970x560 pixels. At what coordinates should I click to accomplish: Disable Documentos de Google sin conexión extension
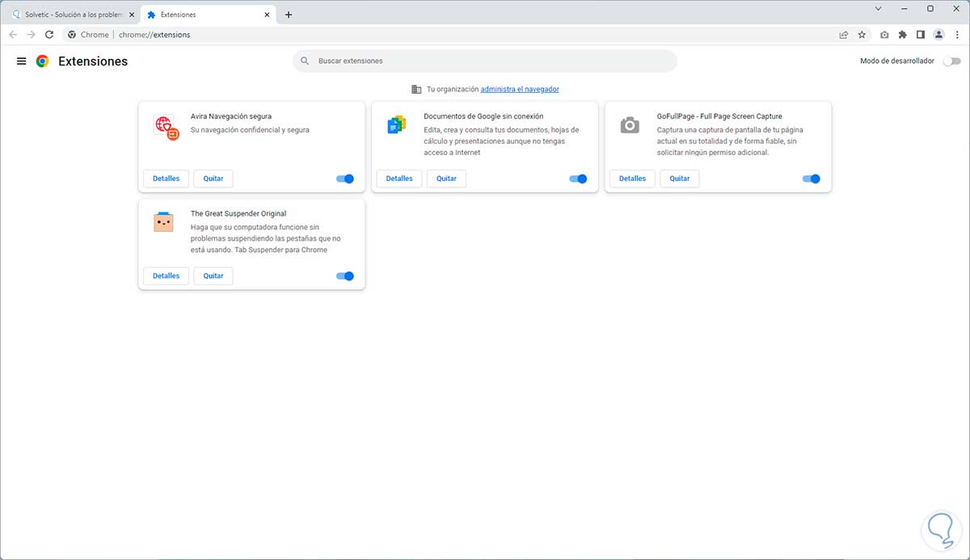(x=578, y=179)
